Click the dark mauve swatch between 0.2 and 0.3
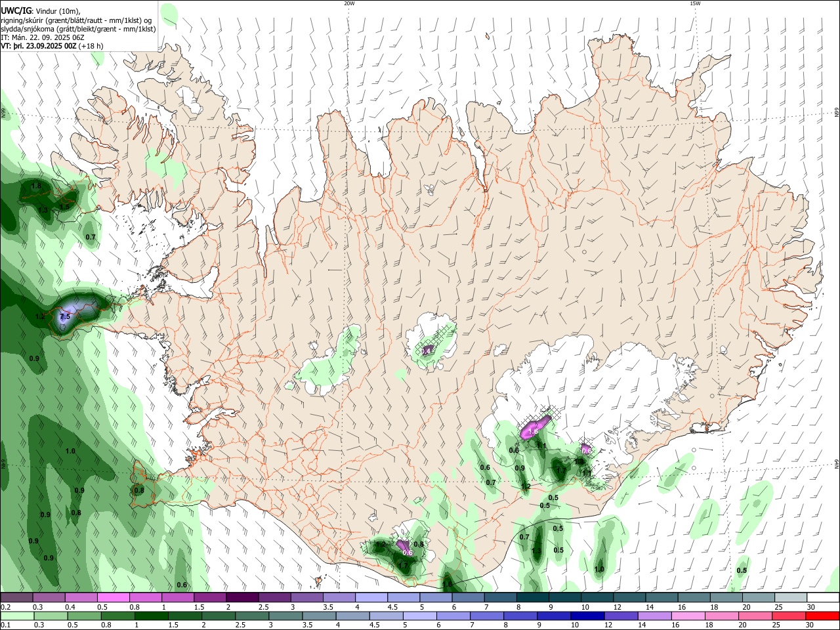Viewport: 840px width, 630px height. (x=16, y=597)
